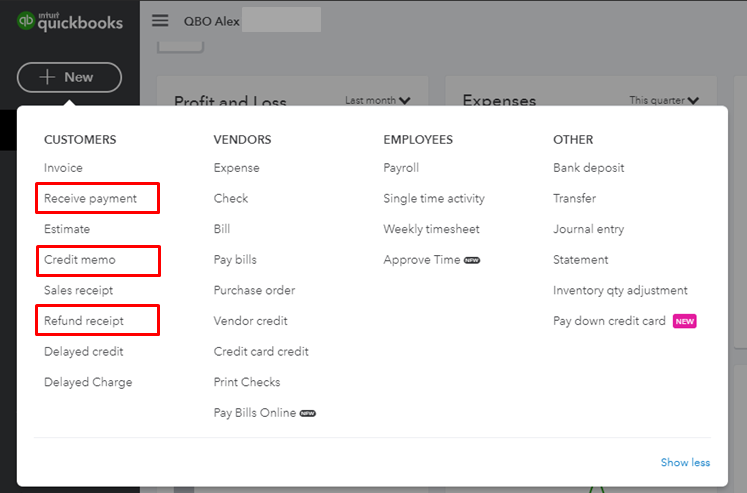Choose Credit card credit
The height and width of the screenshot is (493, 747).
[x=261, y=352]
